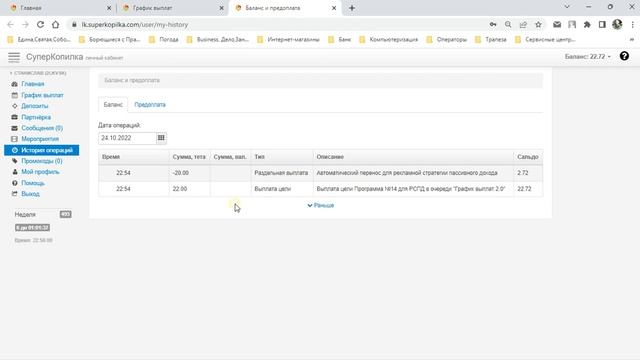Switch to the Предоплата tab
The image size is (640, 360).
click(150, 105)
